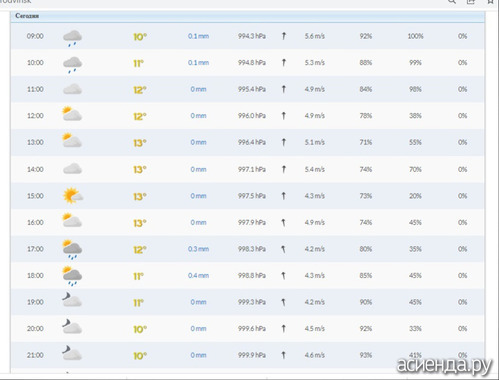This screenshot has height=380, width=499.
Task: Click the 0.4 mm precipitation at 18:00
Action: click(x=198, y=275)
